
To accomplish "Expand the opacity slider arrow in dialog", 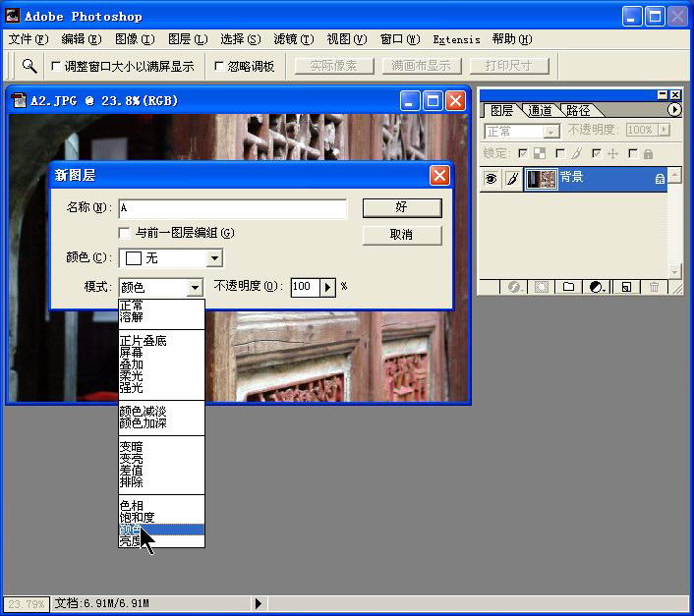I will (327, 287).
